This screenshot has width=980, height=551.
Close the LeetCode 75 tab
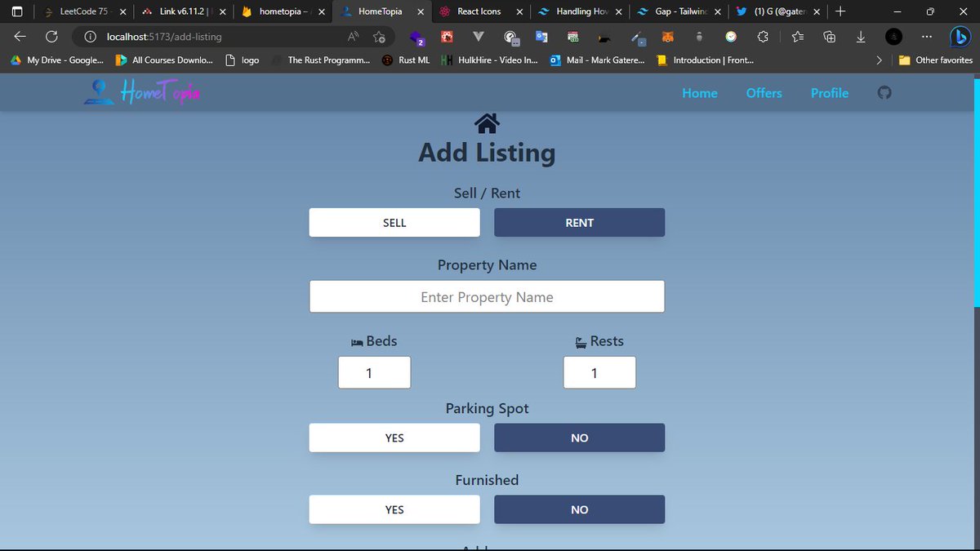pyautogui.click(x=122, y=12)
